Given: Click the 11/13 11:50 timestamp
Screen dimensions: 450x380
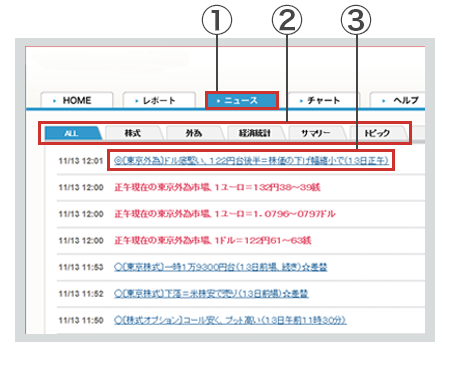Looking at the screenshot, I should tap(81, 321).
